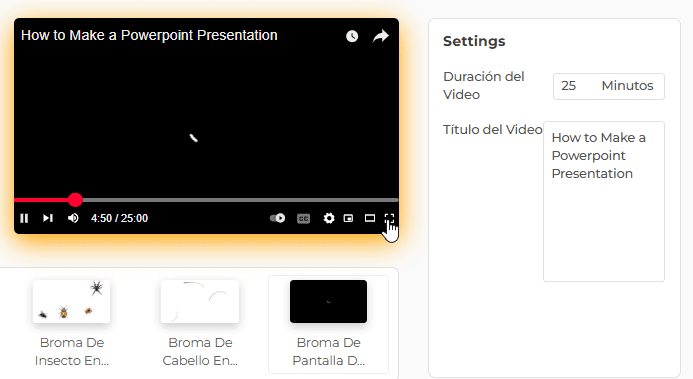This screenshot has width=693, height=379.
Task: Switch to theater mode
Action: [370, 218]
